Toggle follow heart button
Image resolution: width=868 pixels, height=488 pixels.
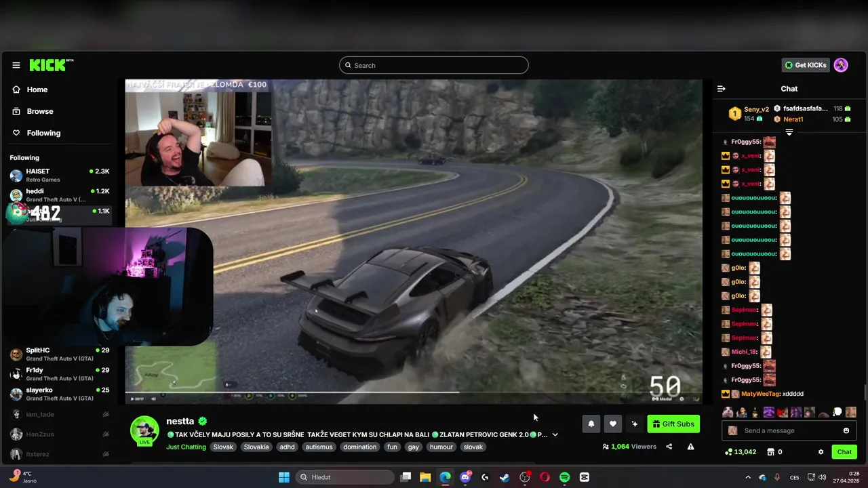click(612, 424)
